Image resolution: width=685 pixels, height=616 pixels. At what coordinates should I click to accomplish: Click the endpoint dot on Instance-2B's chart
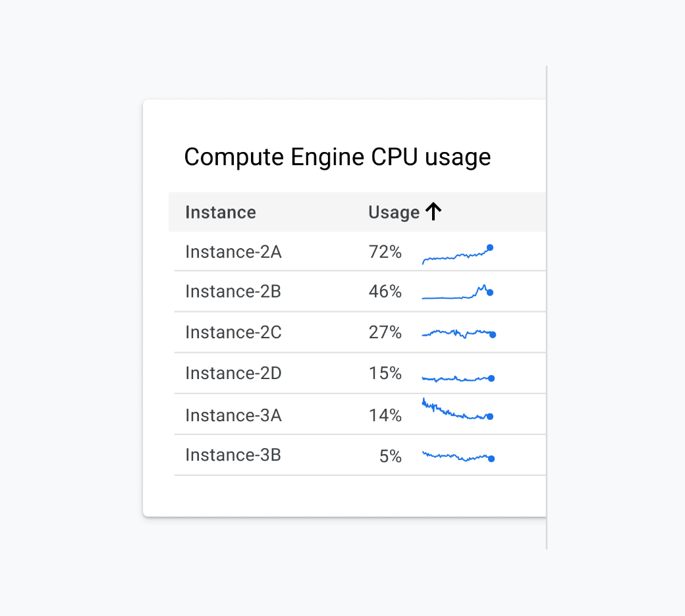click(490, 291)
